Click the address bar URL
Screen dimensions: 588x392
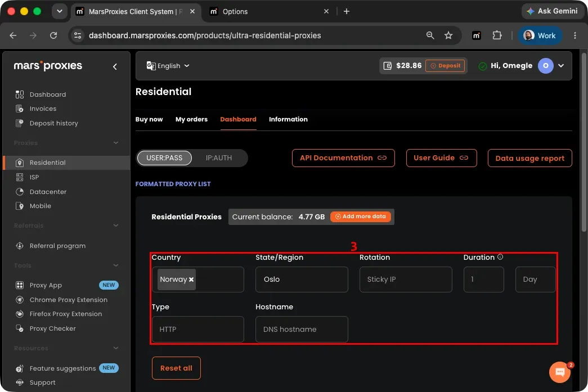(205, 35)
